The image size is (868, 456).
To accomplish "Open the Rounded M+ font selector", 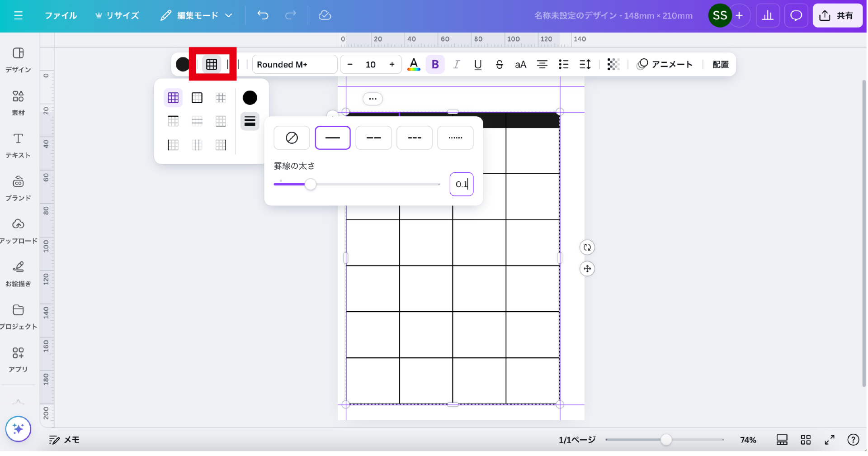I will [x=294, y=64].
